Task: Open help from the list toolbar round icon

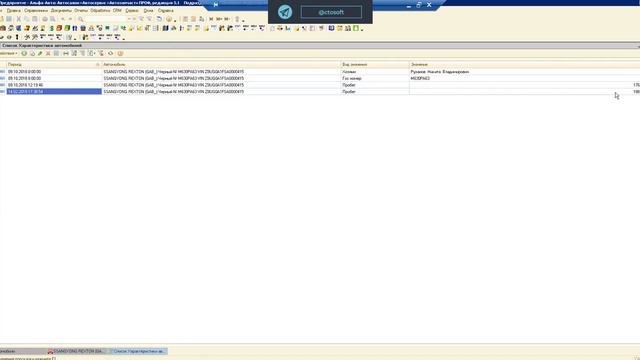Action: click(120, 53)
